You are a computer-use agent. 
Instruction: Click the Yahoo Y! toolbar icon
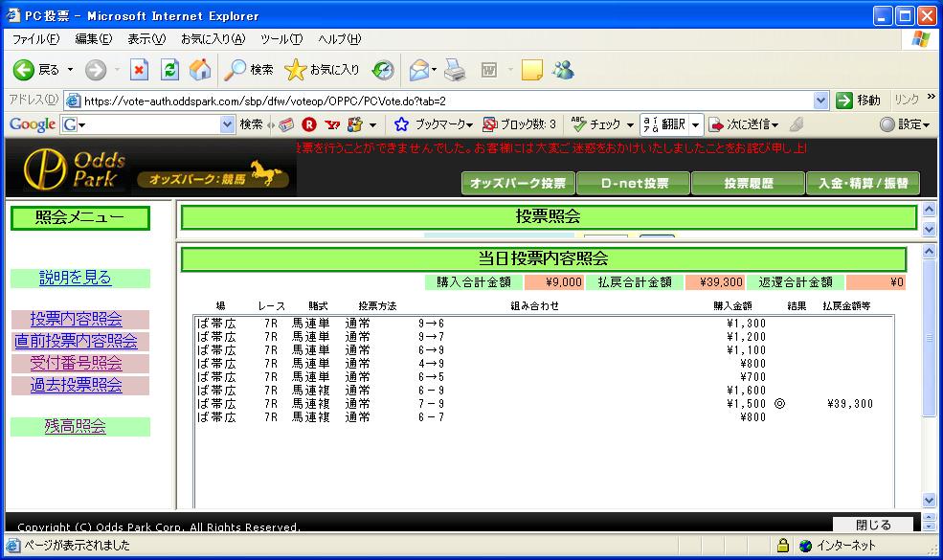332,124
